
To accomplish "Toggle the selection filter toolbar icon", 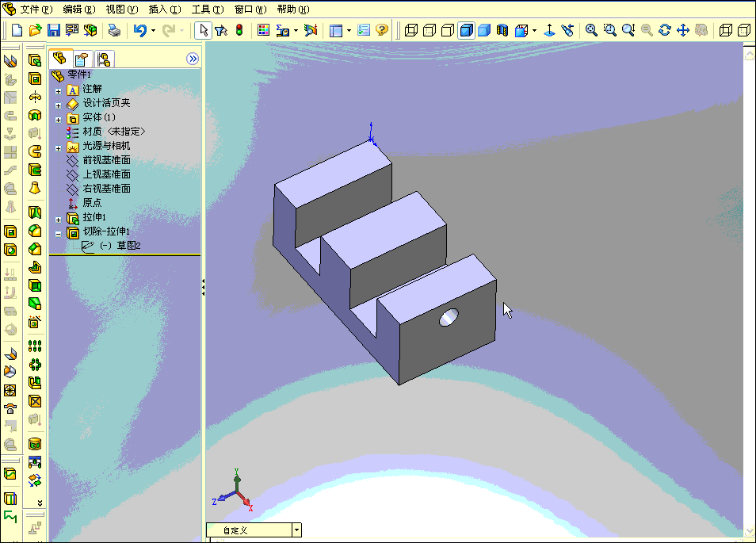I will click(x=221, y=30).
